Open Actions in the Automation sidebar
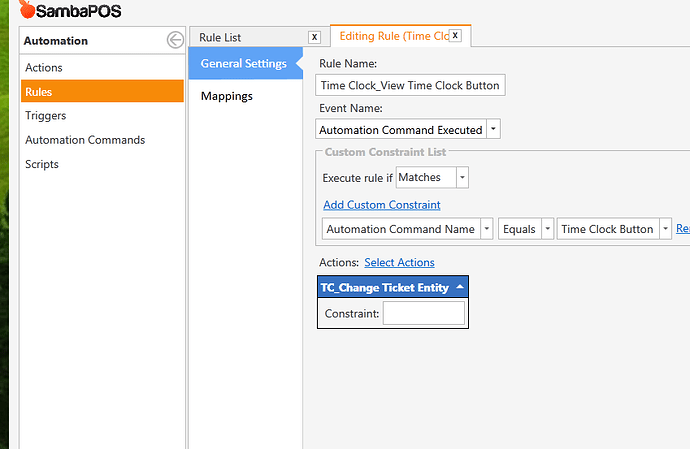 [x=44, y=68]
